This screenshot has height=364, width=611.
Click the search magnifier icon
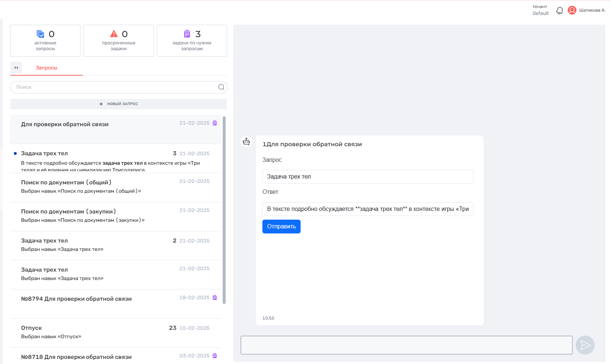[221, 87]
